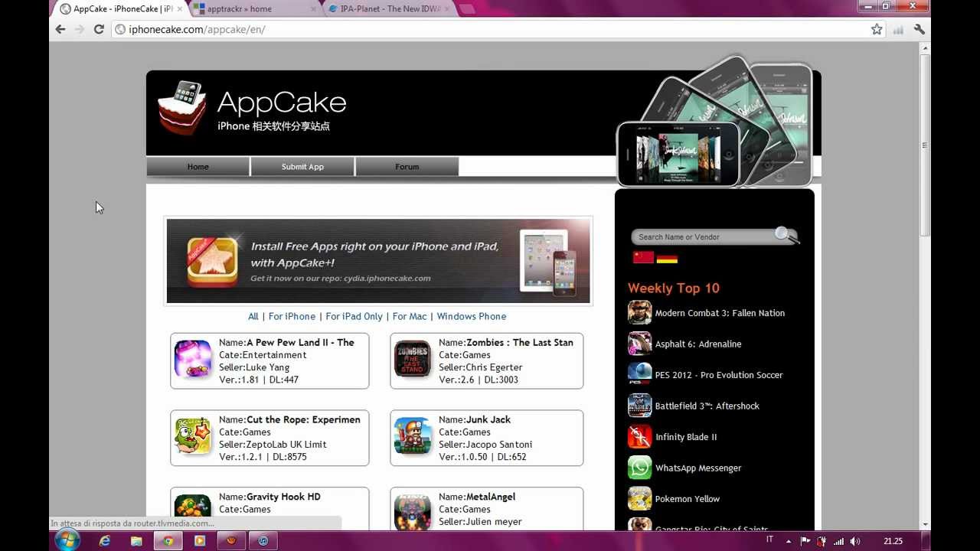Image resolution: width=980 pixels, height=551 pixels.
Task: Open the Home menu item
Action: click(198, 166)
